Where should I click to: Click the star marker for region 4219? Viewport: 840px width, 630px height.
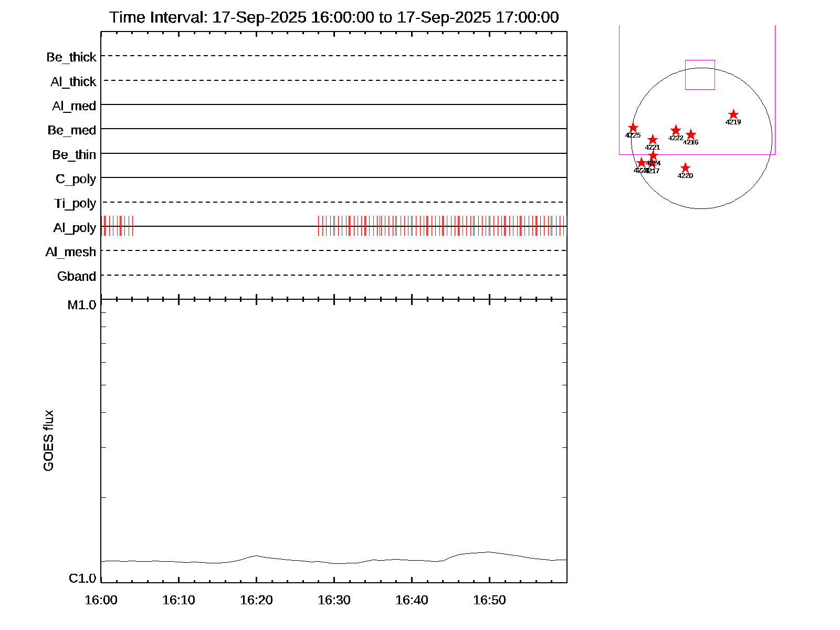click(733, 115)
